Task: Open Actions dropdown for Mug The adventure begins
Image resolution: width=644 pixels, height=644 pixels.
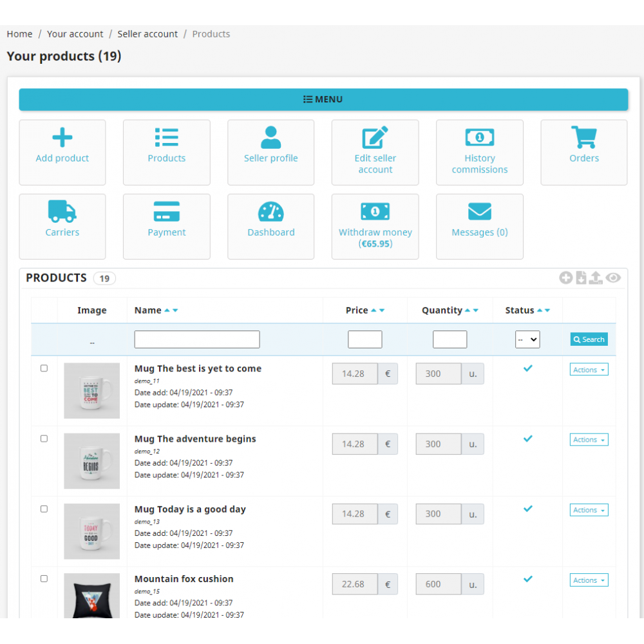Action: click(x=588, y=439)
